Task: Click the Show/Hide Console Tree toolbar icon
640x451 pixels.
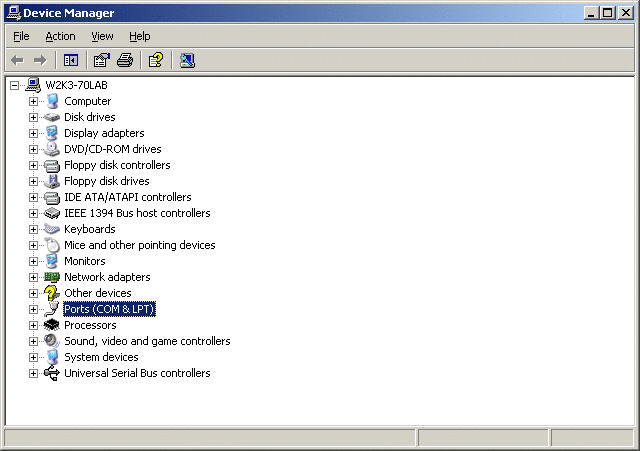Action: pyautogui.click(x=71, y=61)
